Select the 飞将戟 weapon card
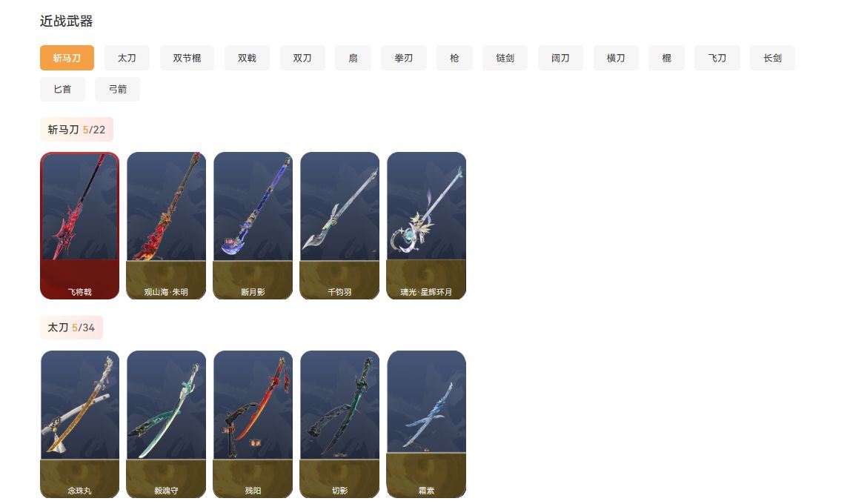Screen dimensions: 850x504 click(x=80, y=225)
